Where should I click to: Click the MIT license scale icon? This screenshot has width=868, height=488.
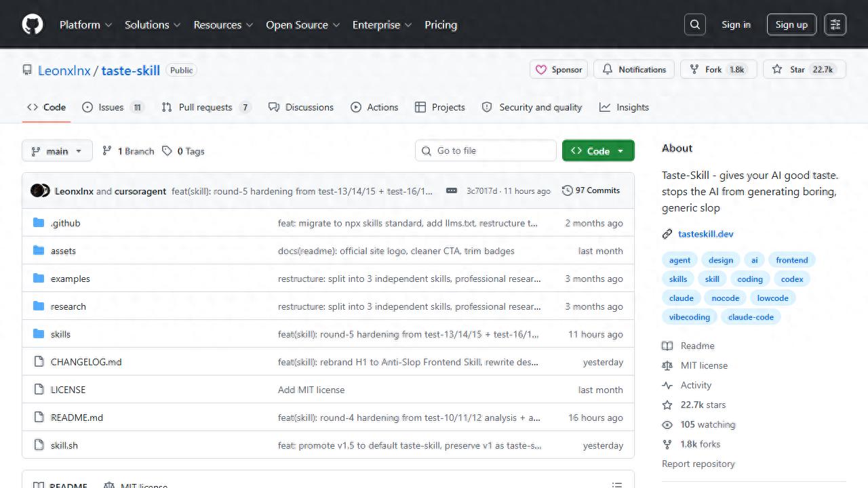pyautogui.click(x=667, y=365)
